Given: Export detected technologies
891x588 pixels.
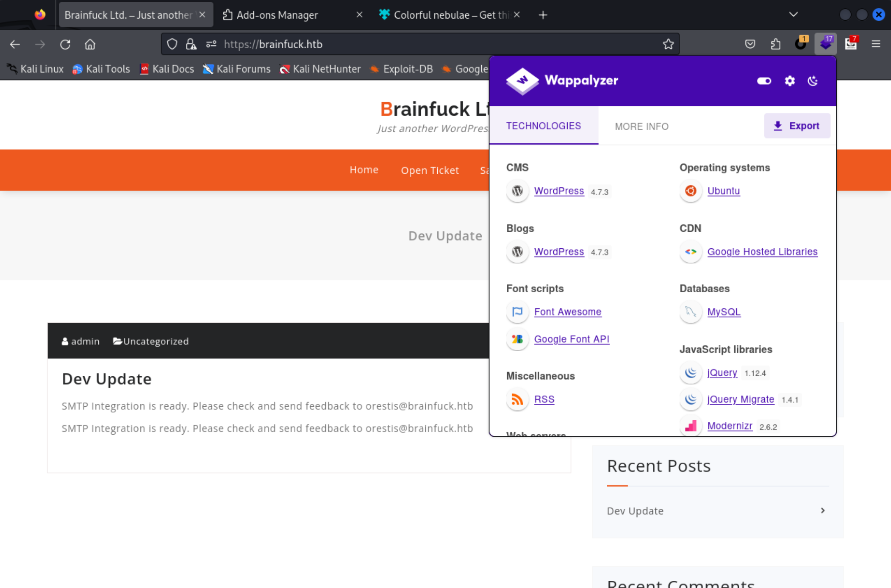Looking at the screenshot, I should (797, 126).
